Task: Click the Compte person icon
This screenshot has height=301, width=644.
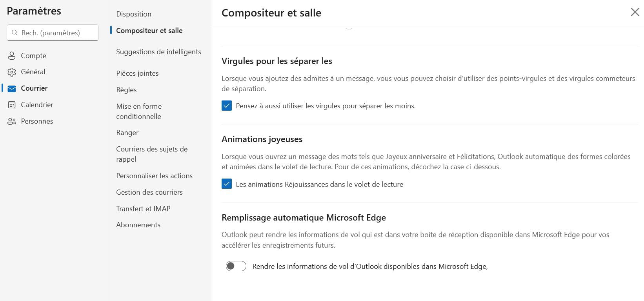Action: coord(12,56)
